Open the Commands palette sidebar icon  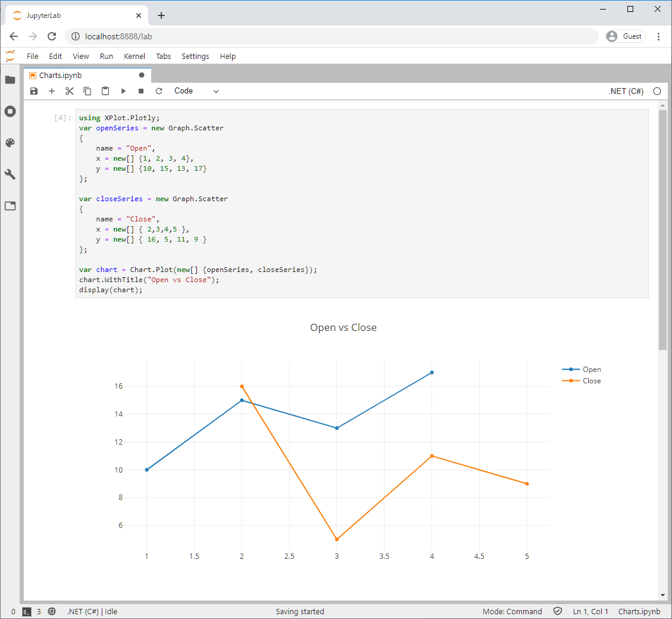[x=10, y=143]
